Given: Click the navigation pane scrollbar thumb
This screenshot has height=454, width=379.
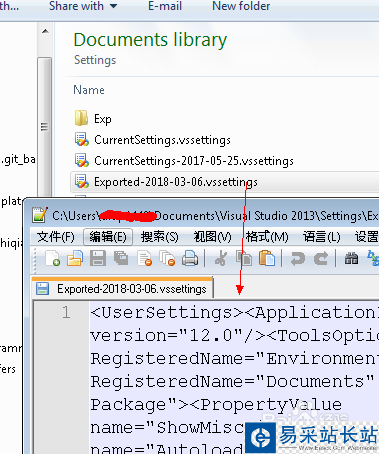Looking at the screenshot, I should 44,127.
